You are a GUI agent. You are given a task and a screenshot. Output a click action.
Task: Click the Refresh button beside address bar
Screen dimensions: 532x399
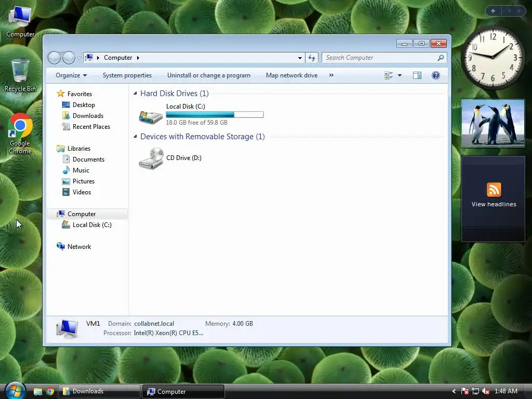(312, 58)
